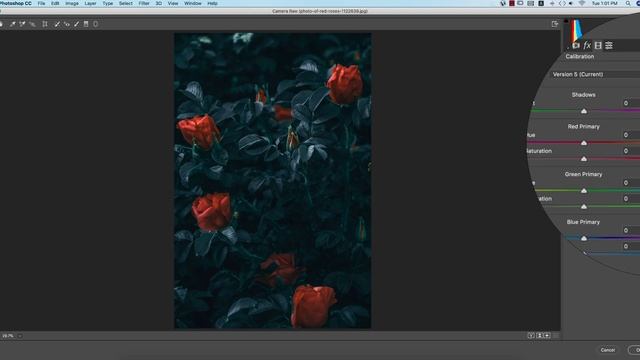The width and height of the screenshot is (640, 360).
Task: Click the Shadows tint slider handle
Action: pyautogui.click(x=584, y=111)
